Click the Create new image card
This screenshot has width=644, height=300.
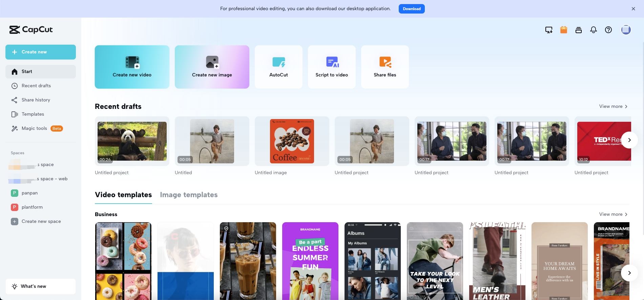click(212, 67)
